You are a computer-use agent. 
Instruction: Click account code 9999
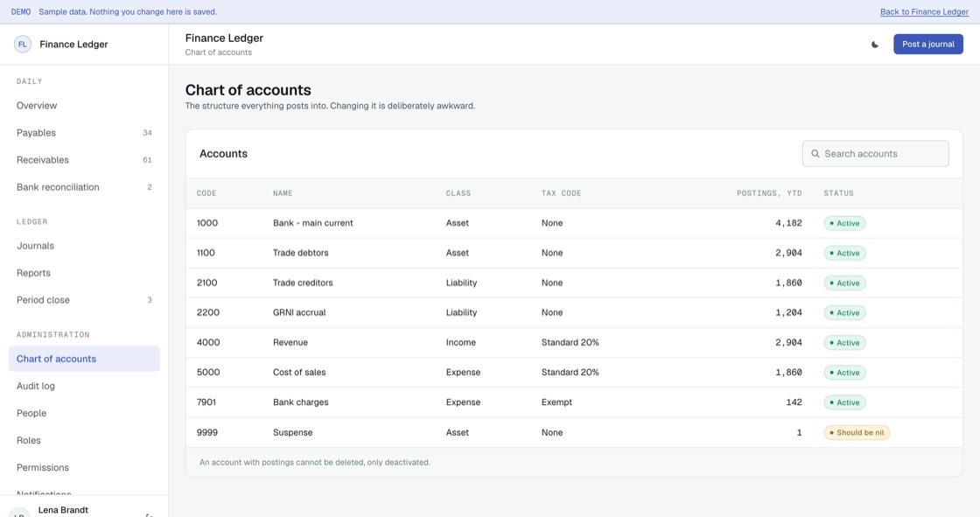208,433
